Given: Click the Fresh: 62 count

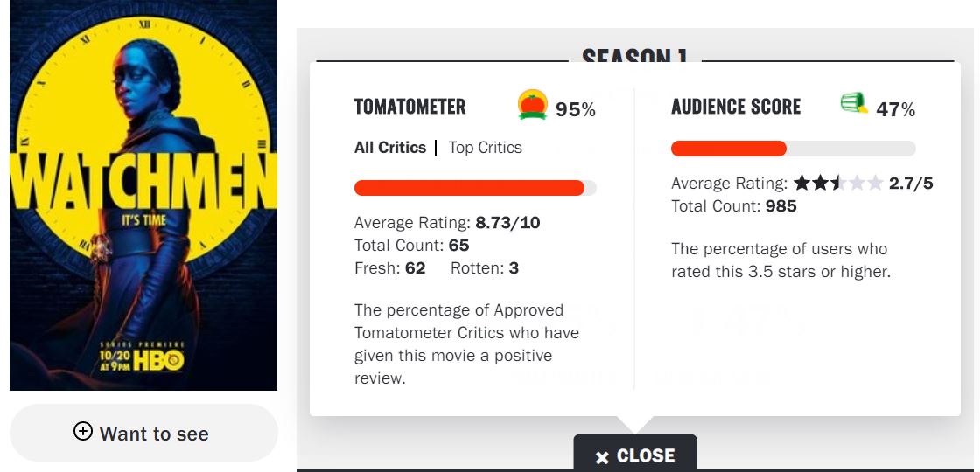Looking at the screenshot, I should coord(389,268).
